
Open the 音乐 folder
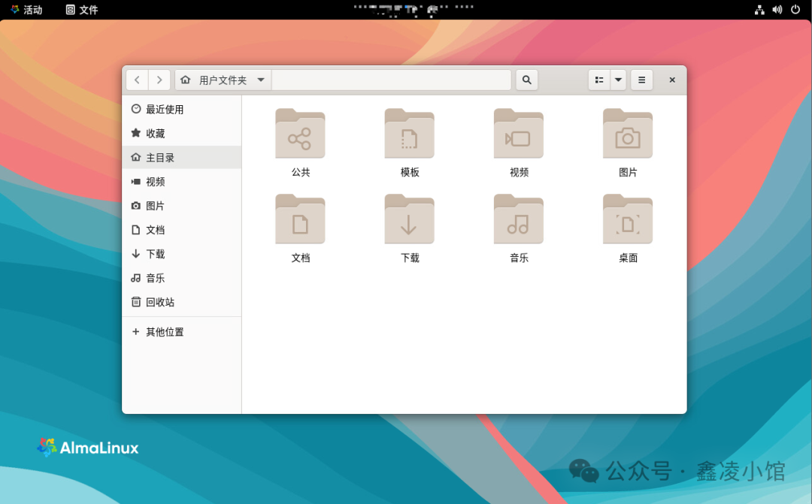tap(518, 219)
